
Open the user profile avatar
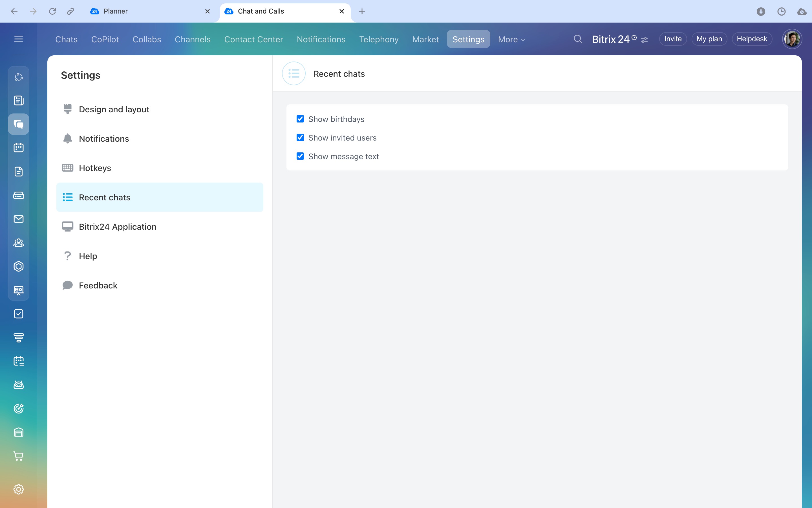click(x=792, y=39)
